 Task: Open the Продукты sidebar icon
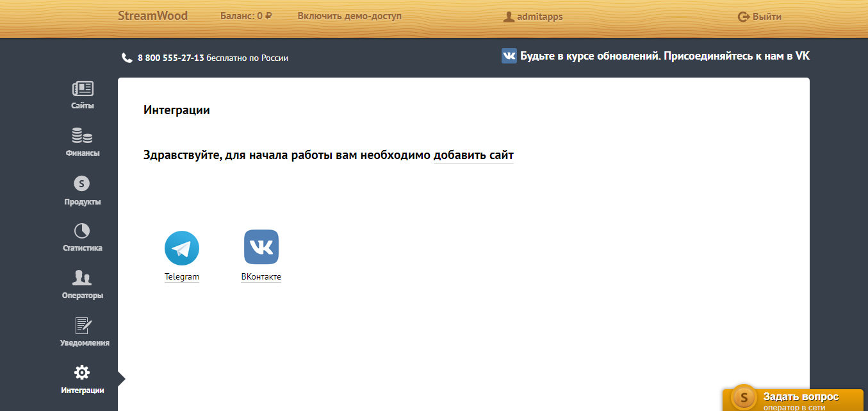point(81,183)
